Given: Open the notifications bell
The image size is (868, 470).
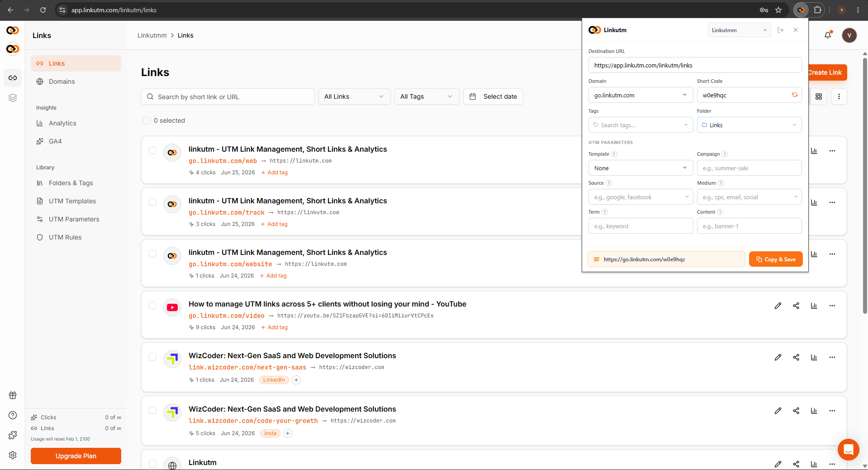Looking at the screenshot, I should (828, 35).
